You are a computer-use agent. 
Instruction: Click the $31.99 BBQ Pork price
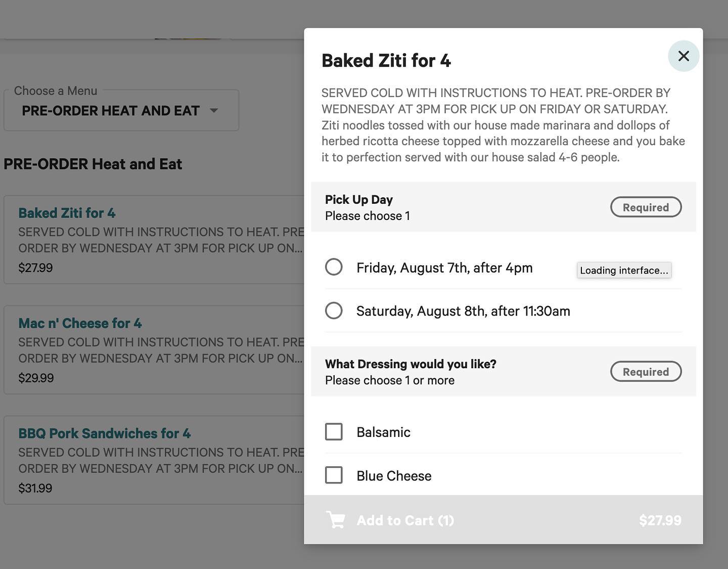point(35,488)
